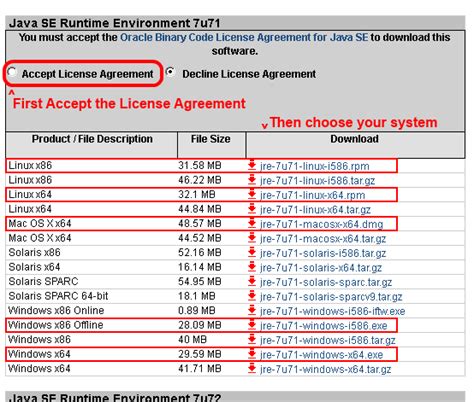Download jre-7u71-windows-i586-iftw.exe
Screen dimensions: 474x402
(x=332, y=311)
